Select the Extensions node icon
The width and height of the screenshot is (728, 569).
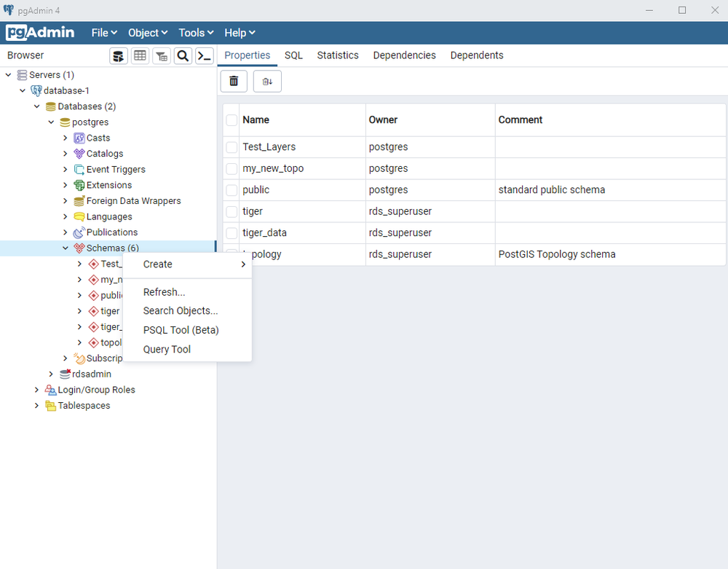(x=79, y=185)
